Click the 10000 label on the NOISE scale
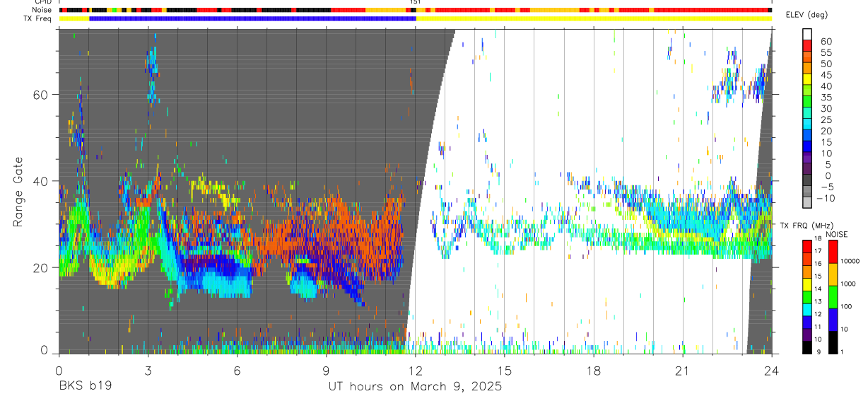This screenshot has width=868, height=401. tap(850, 261)
